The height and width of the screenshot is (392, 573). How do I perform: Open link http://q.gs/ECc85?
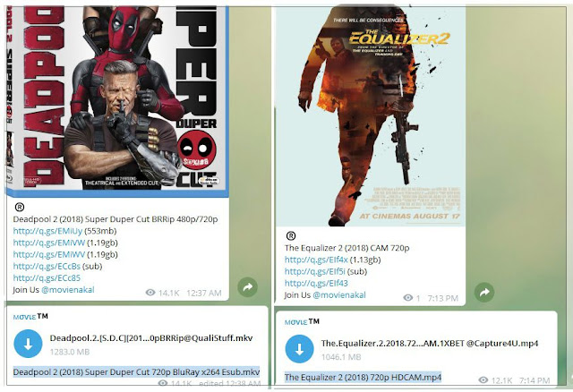(x=47, y=277)
